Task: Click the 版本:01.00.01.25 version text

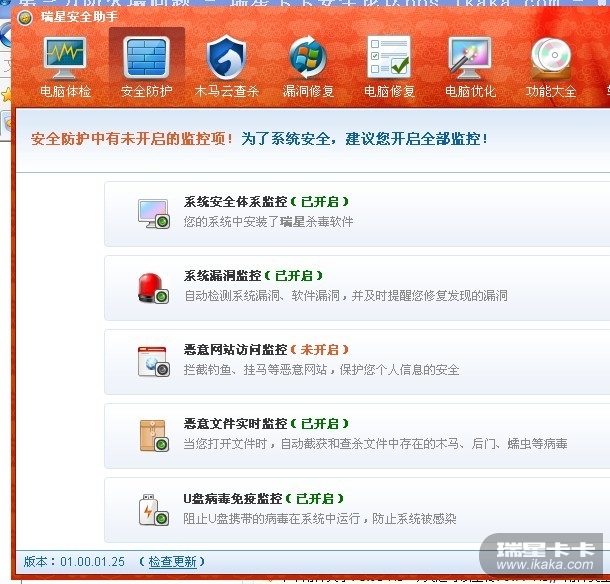Action: (x=74, y=561)
